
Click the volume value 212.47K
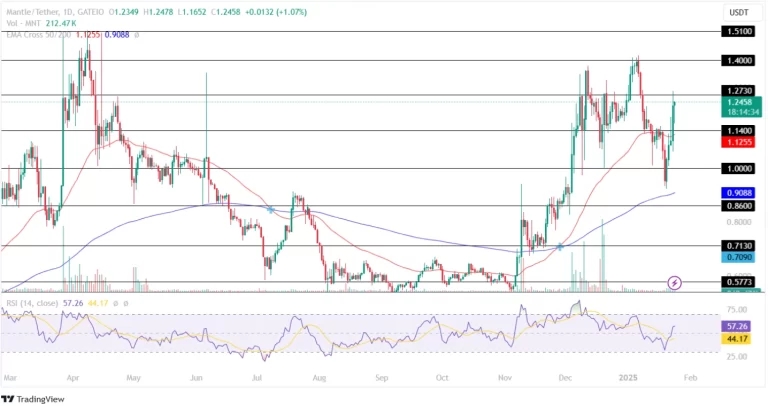point(61,23)
